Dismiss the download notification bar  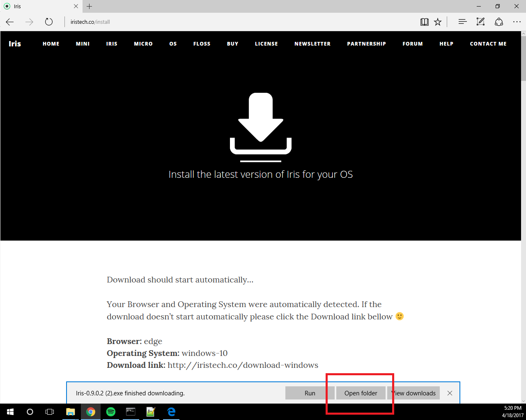coord(450,393)
